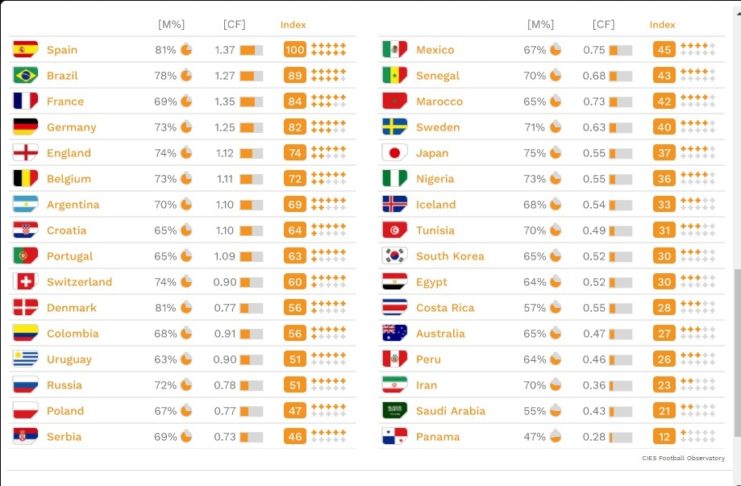741x486 pixels.
Task: Open the France country link
Action: [65, 101]
